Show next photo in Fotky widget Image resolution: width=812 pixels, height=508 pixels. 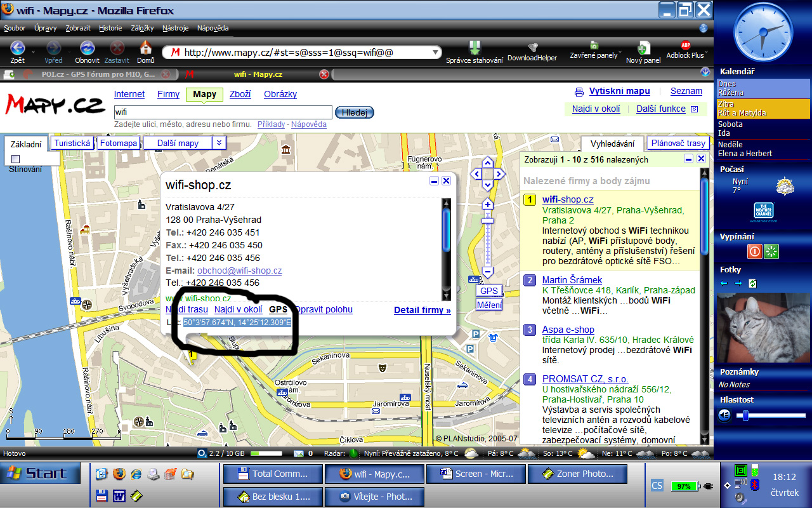click(738, 283)
